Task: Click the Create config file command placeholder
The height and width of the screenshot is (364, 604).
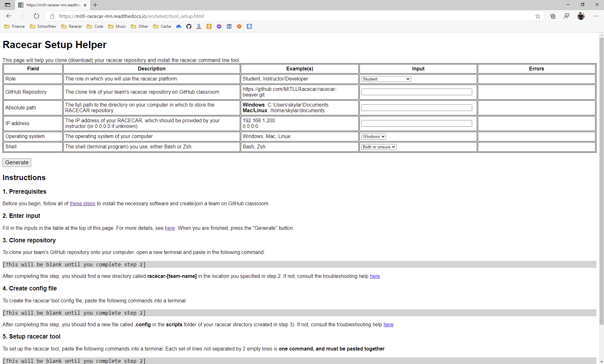Action: [x=299, y=313]
